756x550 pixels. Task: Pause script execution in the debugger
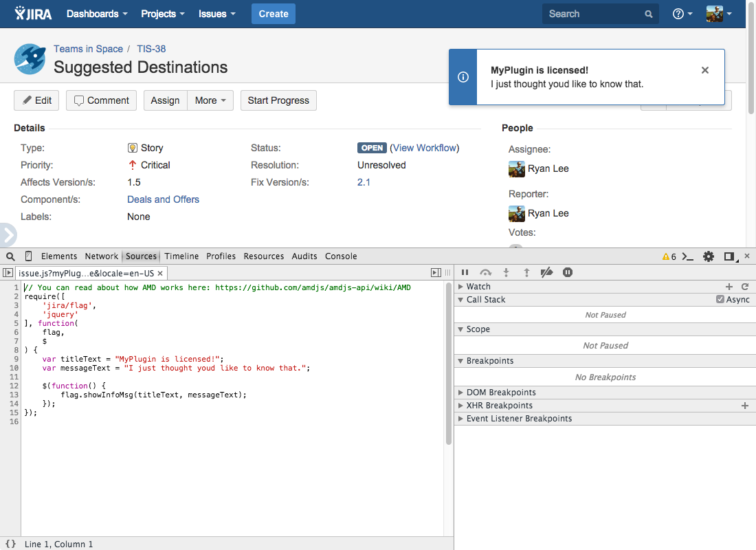(x=464, y=272)
